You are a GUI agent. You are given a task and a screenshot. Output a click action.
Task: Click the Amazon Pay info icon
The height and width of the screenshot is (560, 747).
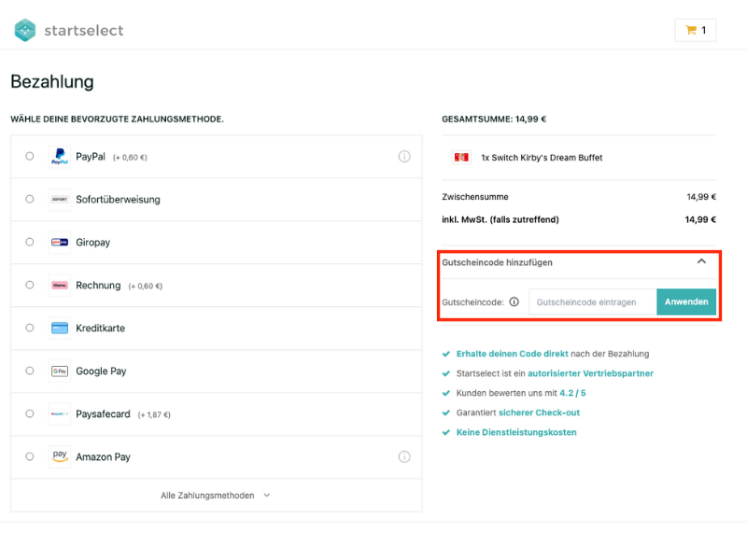pos(404,457)
